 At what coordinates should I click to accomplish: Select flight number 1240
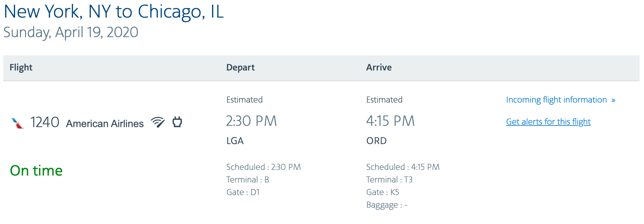45,122
